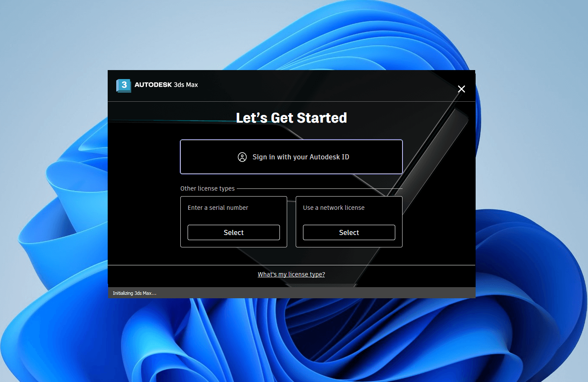588x382 pixels.
Task: Click the 3ds Max product logo icon
Action: pos(123,85)
